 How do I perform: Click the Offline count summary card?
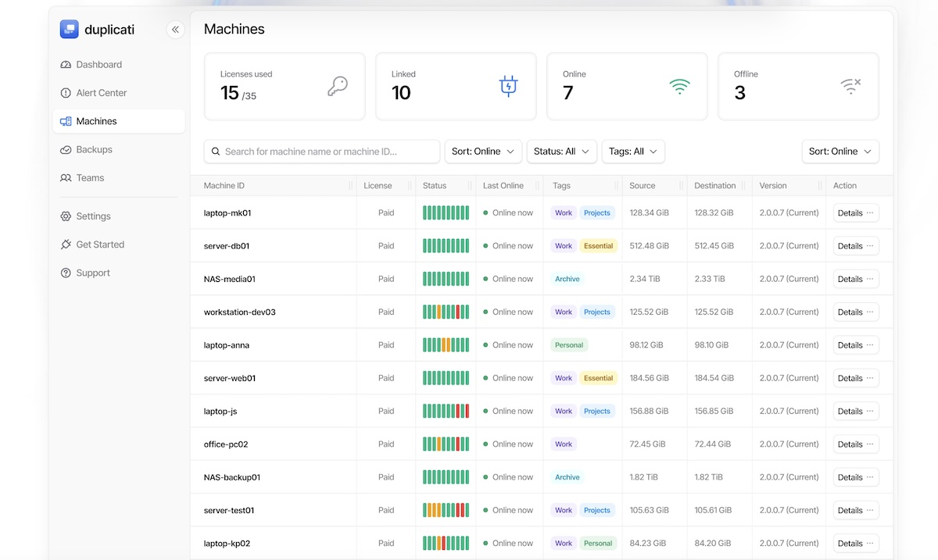point(798,87)
